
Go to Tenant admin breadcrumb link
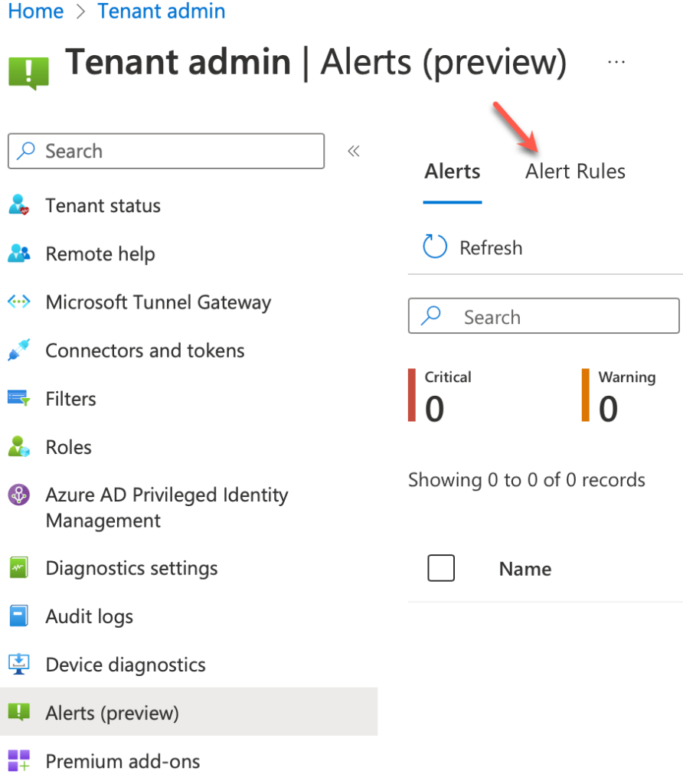click(x=161, y=11)
